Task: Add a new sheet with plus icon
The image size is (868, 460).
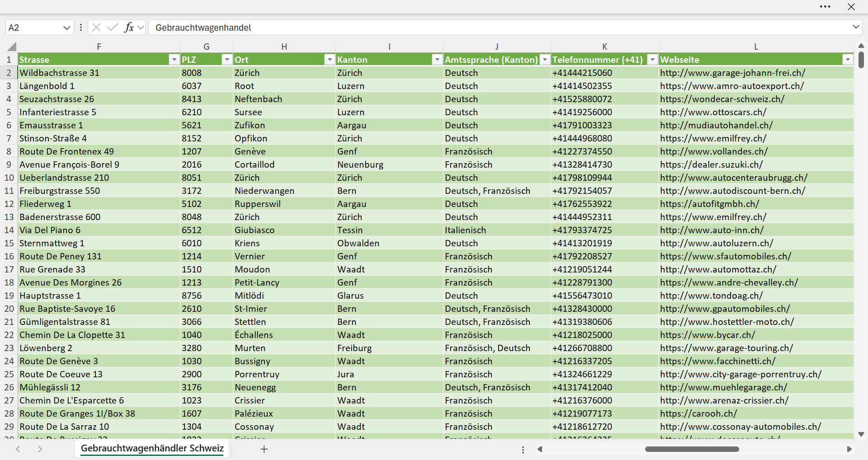Action: (x=264, y=449)
